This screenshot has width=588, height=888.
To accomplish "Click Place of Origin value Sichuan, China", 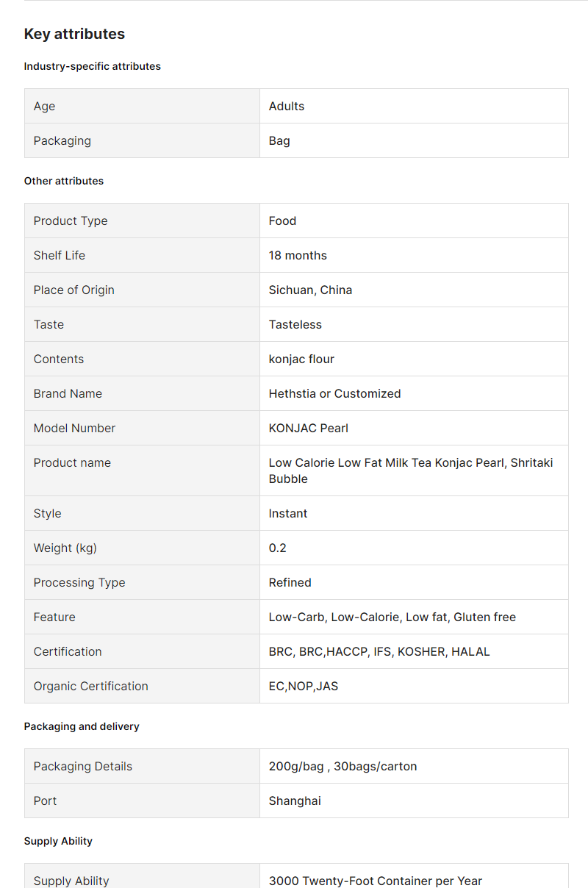I will coord(310,290).
